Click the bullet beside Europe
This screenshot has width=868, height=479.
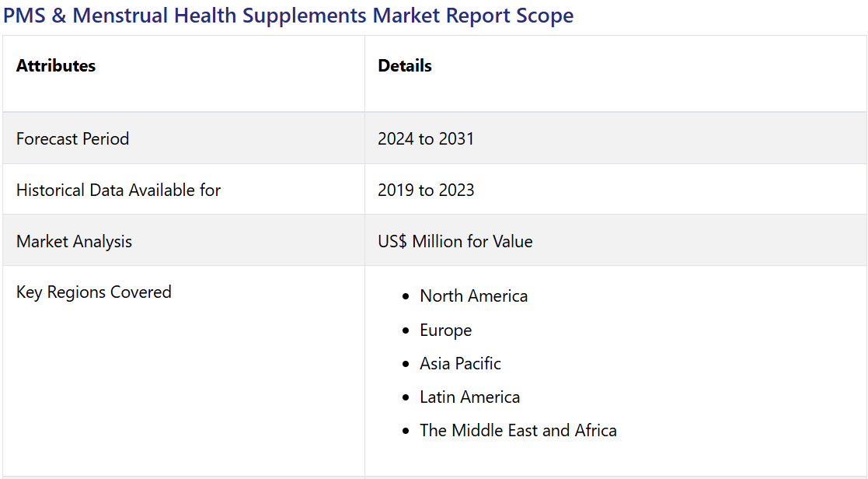click(406, 330)
